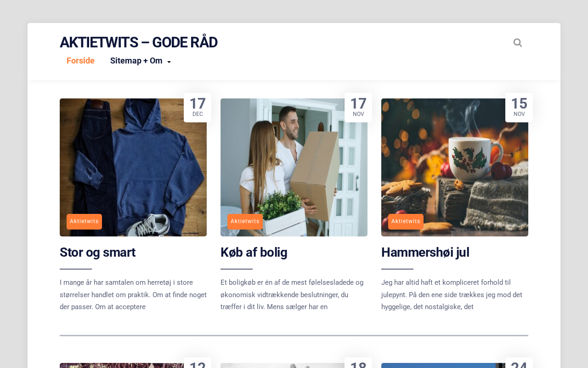This screenshot has width=588, height=368.
Task: Click the 15 NOV date badge
Action: coord(519,108)
